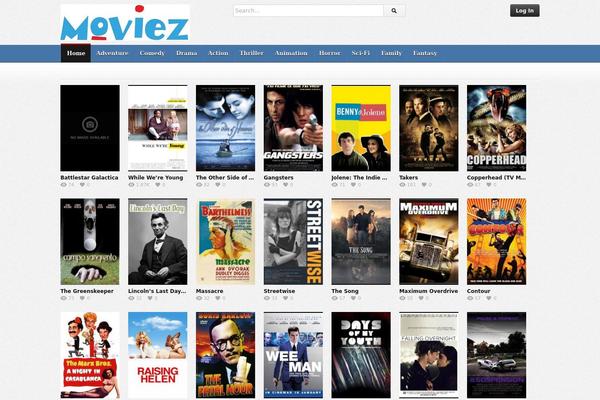
Task: Click the views eye icon under Jolene
Action: [335, 184]
